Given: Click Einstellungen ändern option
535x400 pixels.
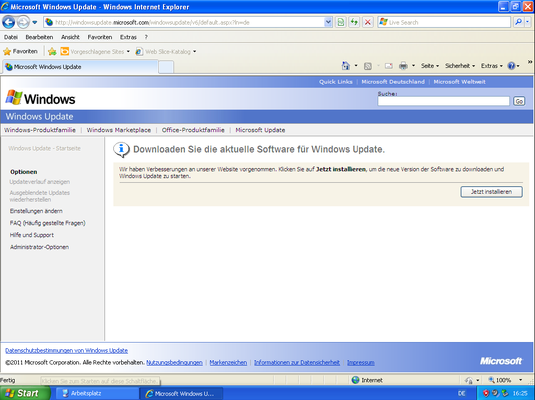Looking at the screenshot, I should pyautogui.click(x=36, y=211).
